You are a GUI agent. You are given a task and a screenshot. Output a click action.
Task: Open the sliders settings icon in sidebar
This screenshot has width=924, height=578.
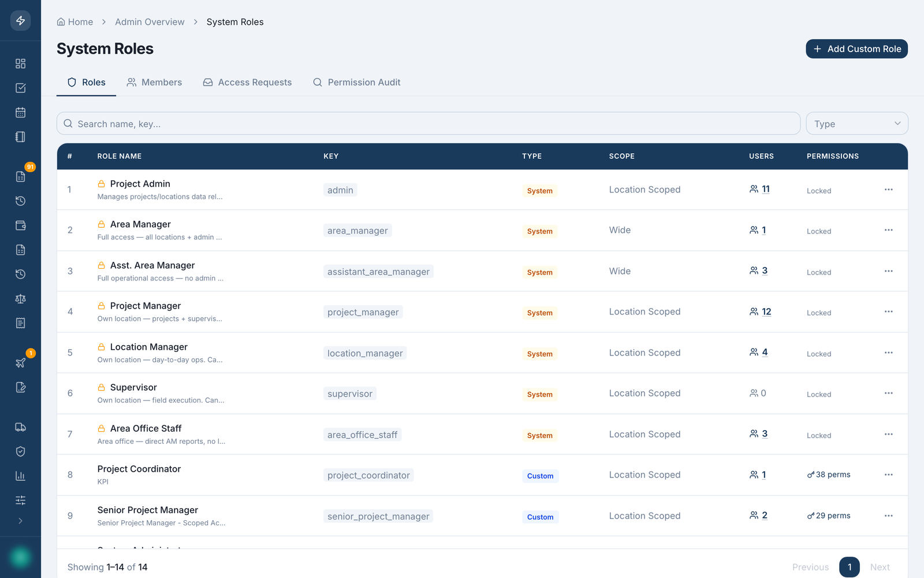(x=20, y=500)
